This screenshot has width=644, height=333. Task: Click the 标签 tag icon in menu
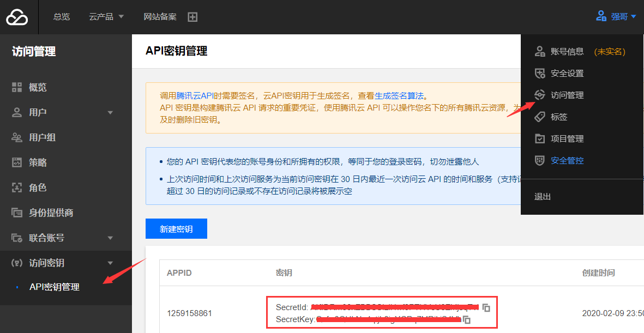(x=540, y=117)
